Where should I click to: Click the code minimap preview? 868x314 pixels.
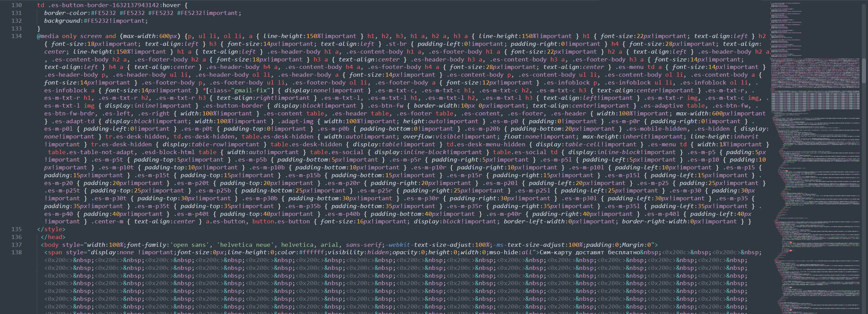815,157
